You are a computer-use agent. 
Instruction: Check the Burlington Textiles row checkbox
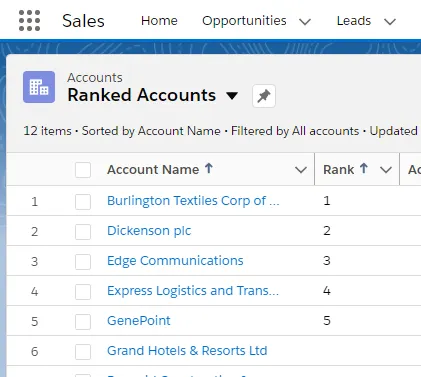(83, 202)
